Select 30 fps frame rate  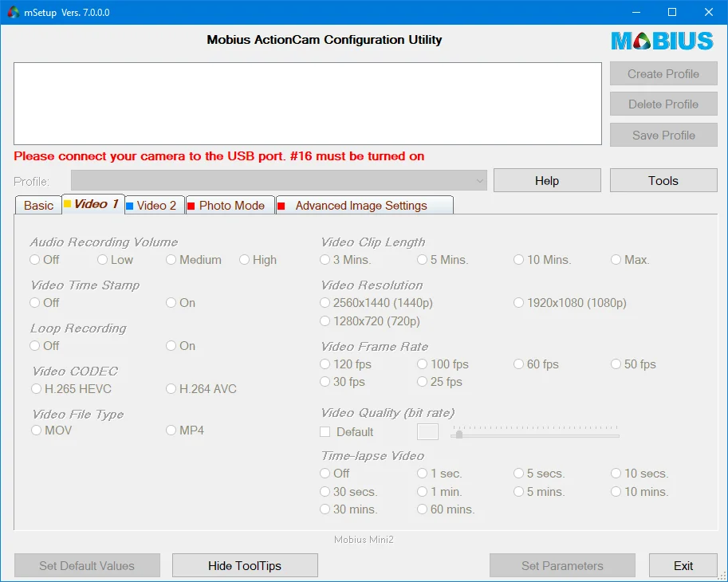(x=342, y=382)
